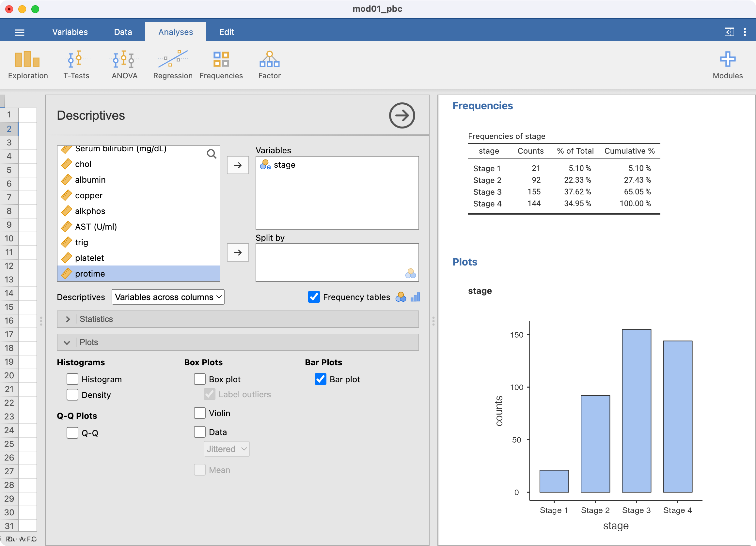This screenshot has height=546, width=756.
Task: Disable the Bar plot checkbox
Action: pyautogui.click(x=320, y=379)
